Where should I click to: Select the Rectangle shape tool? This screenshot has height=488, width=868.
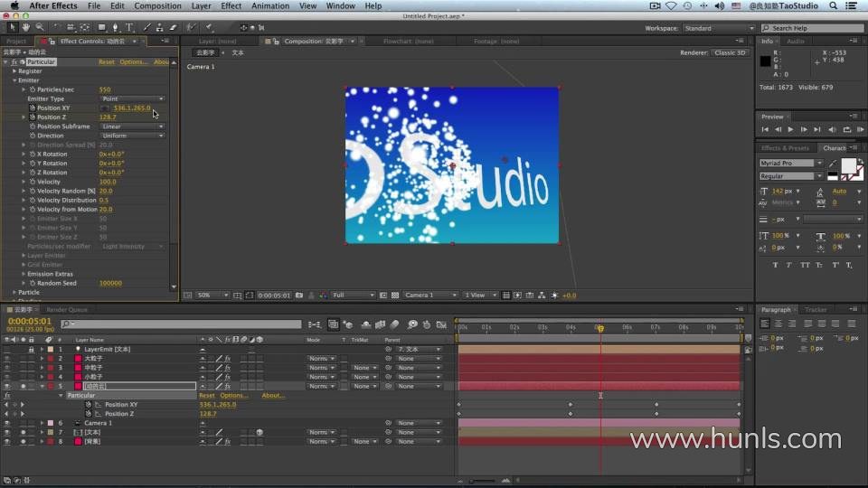[102, 27]
